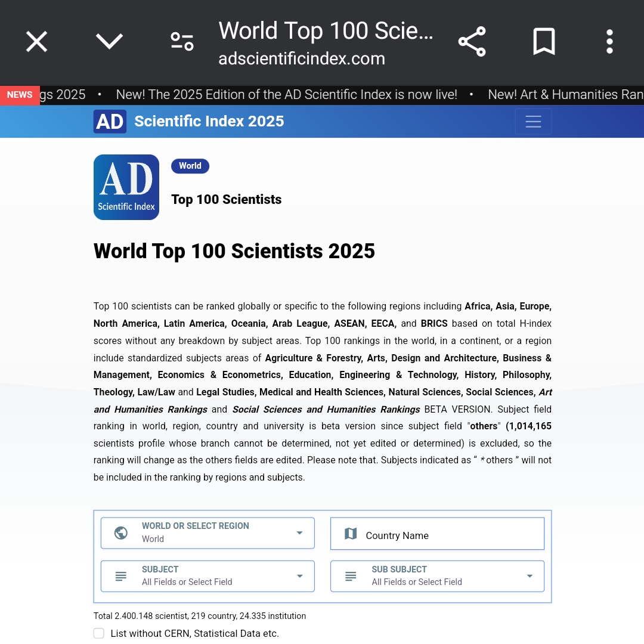Click the Scientific Index 2025 header title
644x644 pixels.
point(209,122)
